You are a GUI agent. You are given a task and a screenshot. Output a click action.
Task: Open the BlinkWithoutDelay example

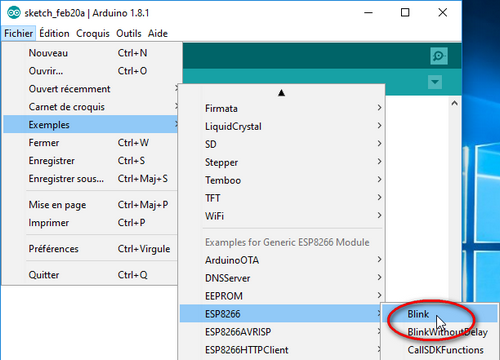tap(440, 332)
